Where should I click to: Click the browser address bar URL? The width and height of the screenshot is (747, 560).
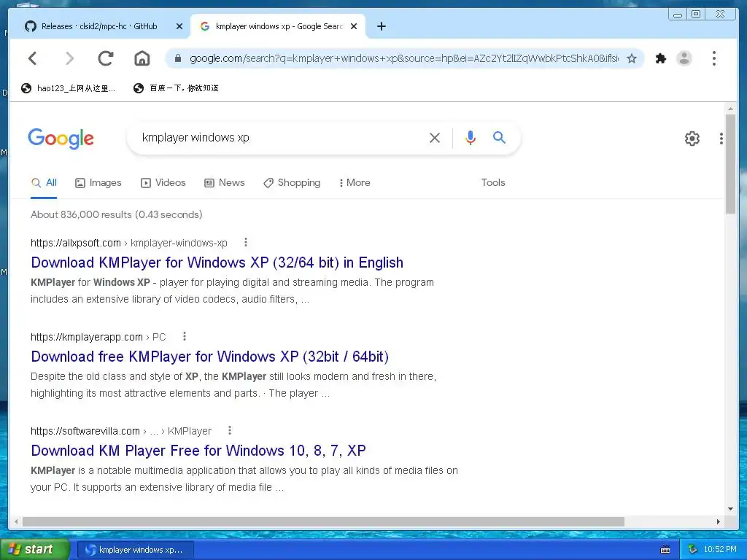pos(404,58)
